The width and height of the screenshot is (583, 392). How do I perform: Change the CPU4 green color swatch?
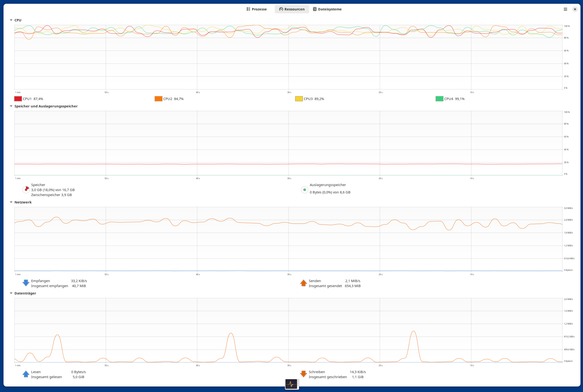tap(439, 99)
